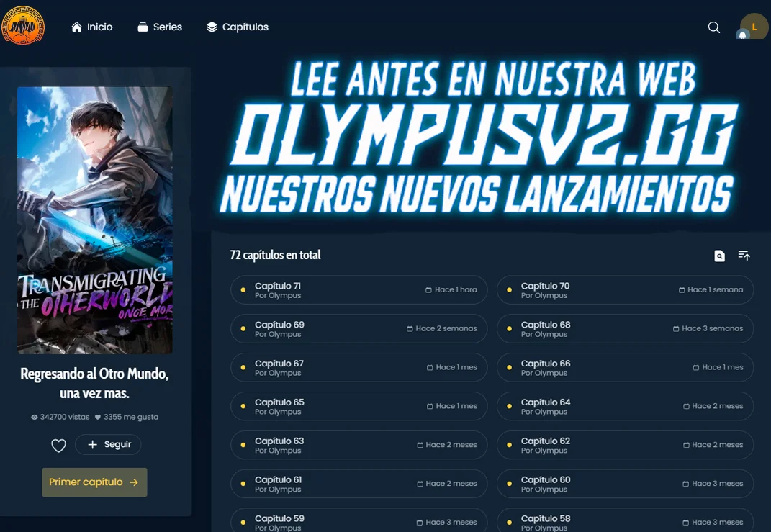Click the chapter search icon
Image resolution: width=771 pixels, height=532 pixels.
719,255
